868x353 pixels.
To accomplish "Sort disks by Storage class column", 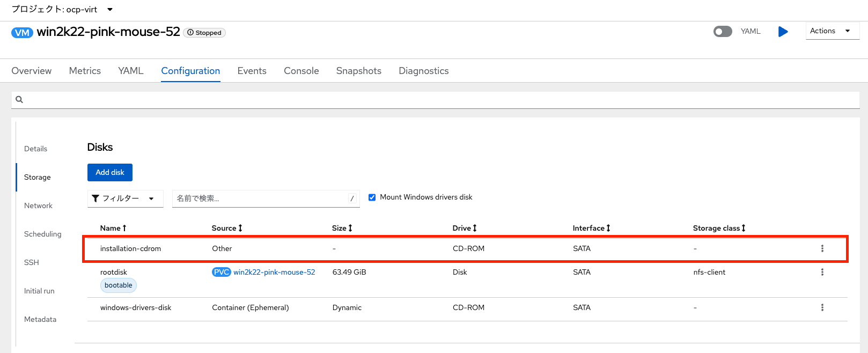I will (x=743, y=228).
